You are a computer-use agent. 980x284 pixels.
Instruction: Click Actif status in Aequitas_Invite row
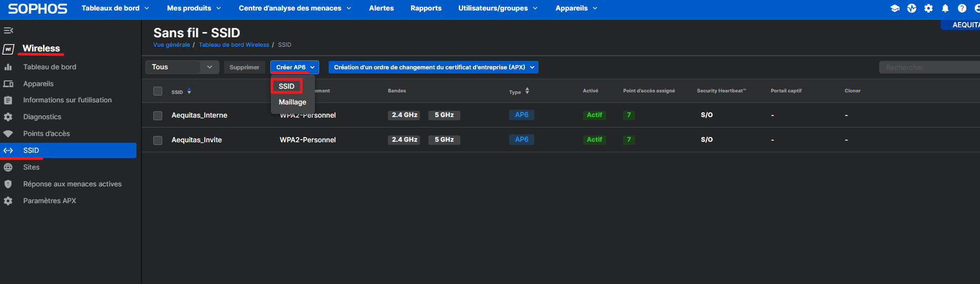[x=595, y=140]
